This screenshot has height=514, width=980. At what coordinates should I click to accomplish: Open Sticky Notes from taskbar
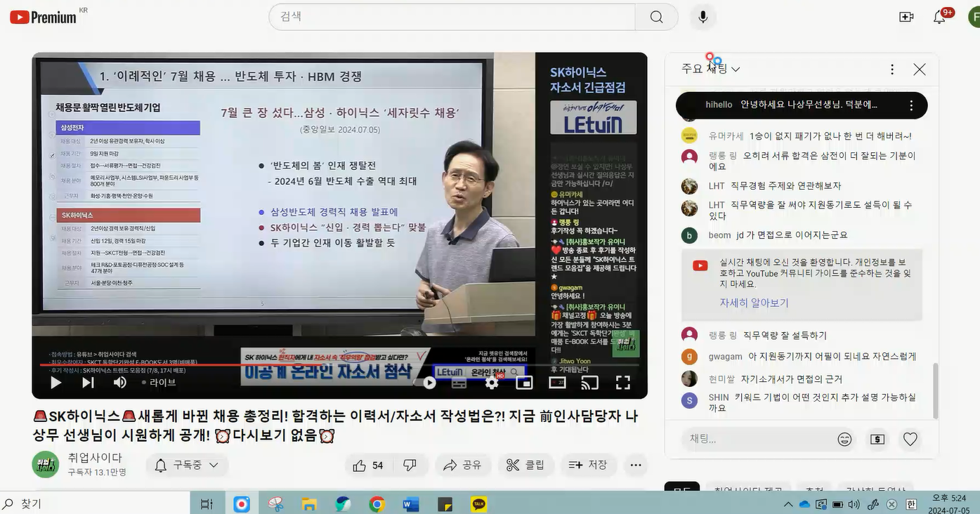(x=445, y=504)
